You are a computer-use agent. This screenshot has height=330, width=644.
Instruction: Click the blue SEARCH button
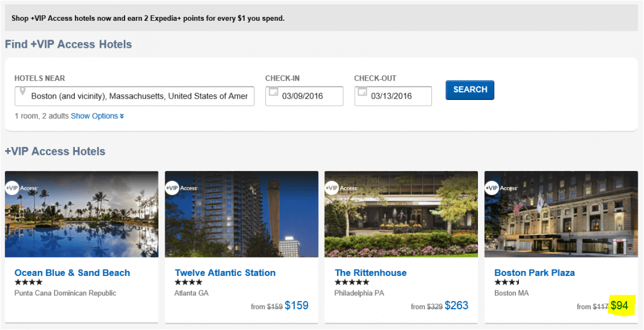click(470, 90)
